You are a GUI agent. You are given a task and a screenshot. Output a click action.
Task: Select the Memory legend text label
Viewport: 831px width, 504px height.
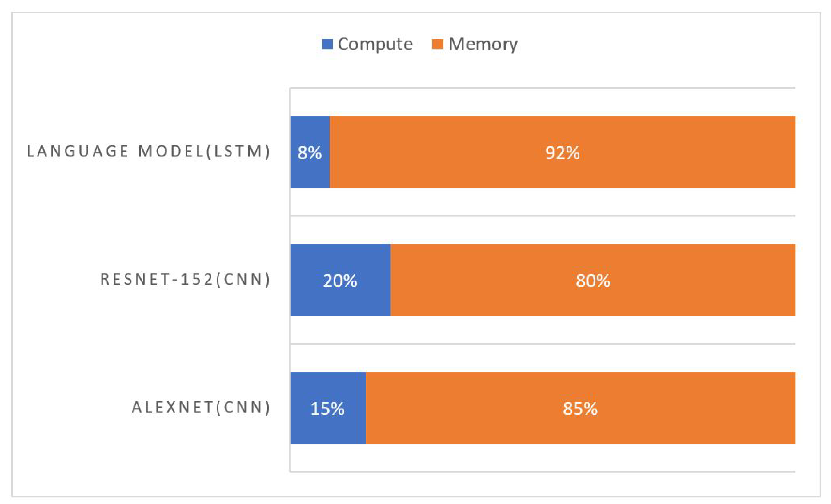pyautogui.click(x=483, y=44)
